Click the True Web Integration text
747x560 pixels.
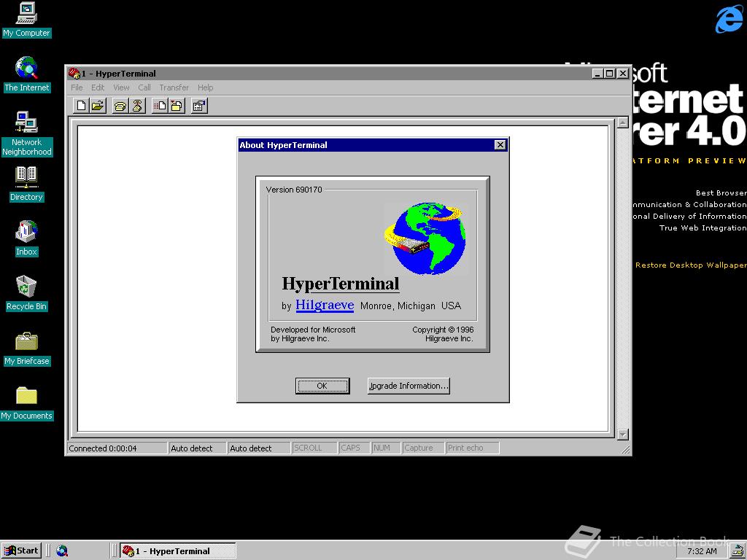703,227
